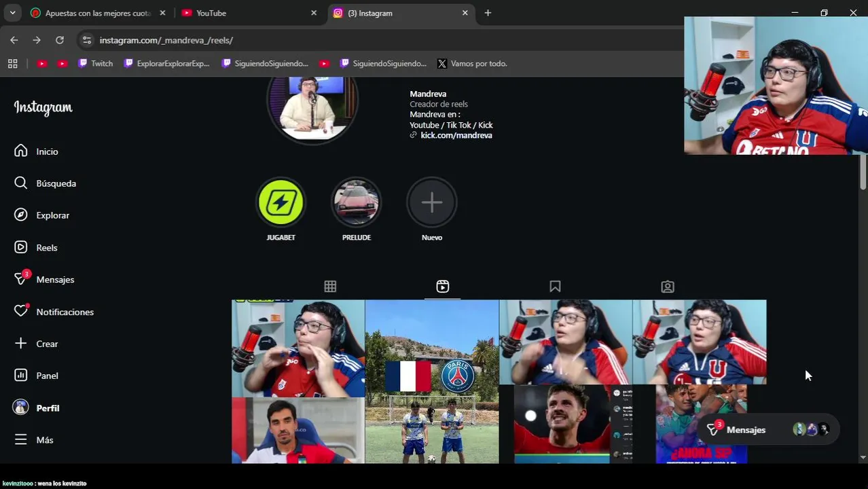The image size is (868, 489).
Task: Open Notificaciones heart icon
Action: click(21, 311)
